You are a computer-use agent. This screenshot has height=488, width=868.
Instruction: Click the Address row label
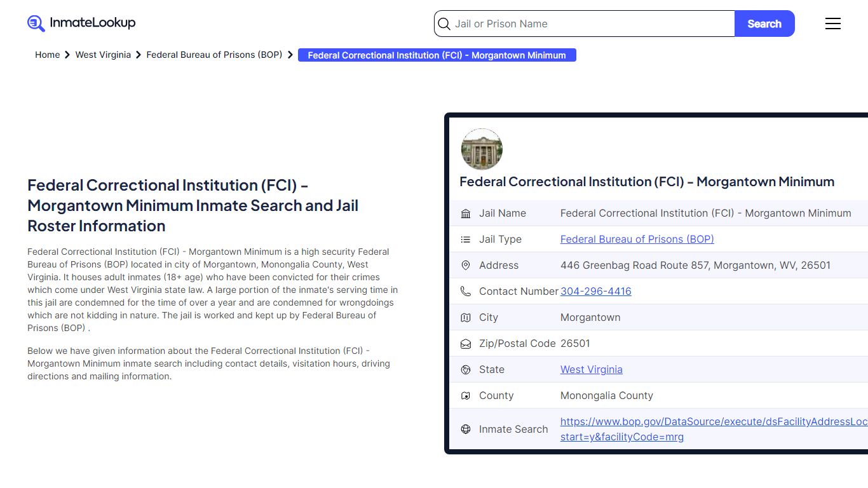coord(499,266)
